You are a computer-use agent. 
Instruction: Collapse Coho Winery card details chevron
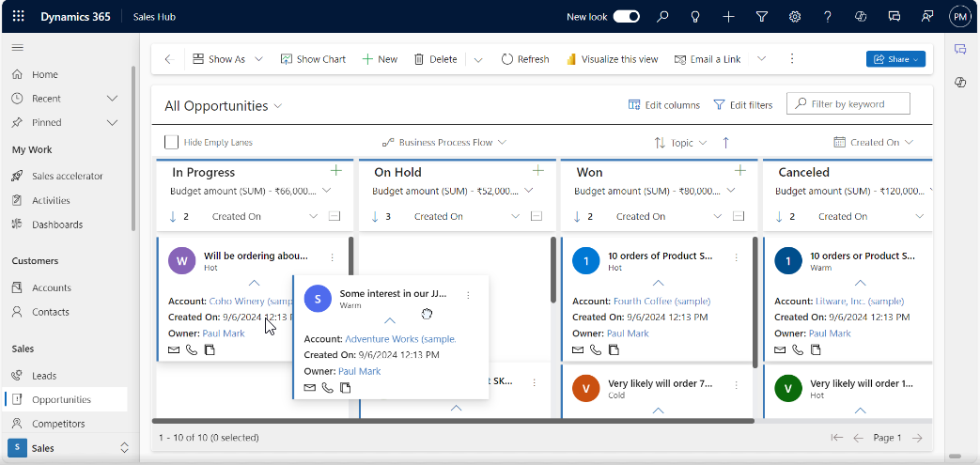(254, 283)
